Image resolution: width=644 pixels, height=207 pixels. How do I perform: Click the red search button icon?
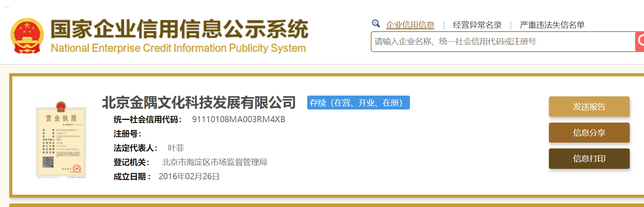coord(639,42)
